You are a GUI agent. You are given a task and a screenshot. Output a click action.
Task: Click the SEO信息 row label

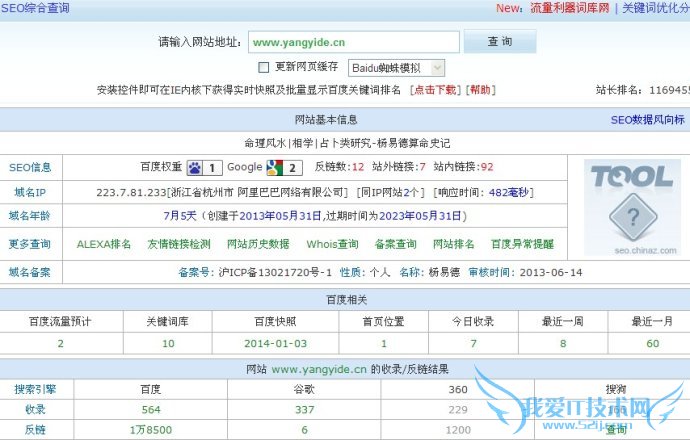tap(30, 168)
